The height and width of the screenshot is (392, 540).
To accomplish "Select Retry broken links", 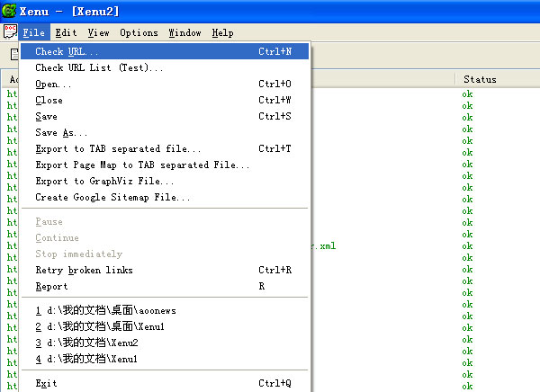I will [165, 270].
